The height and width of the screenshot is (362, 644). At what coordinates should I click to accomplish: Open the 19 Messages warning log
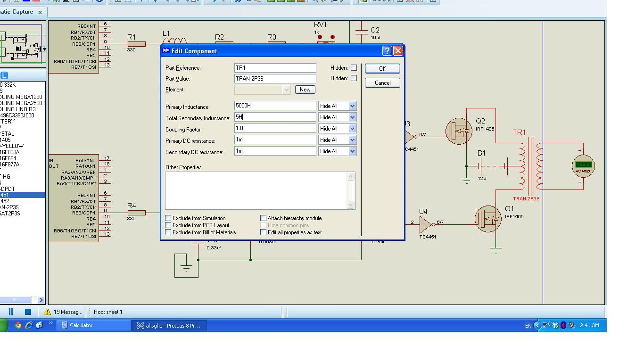(x=63, y=312)
